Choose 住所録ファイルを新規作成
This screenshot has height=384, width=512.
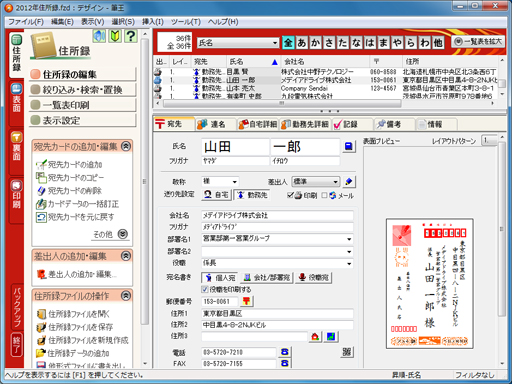coord(82,340)
